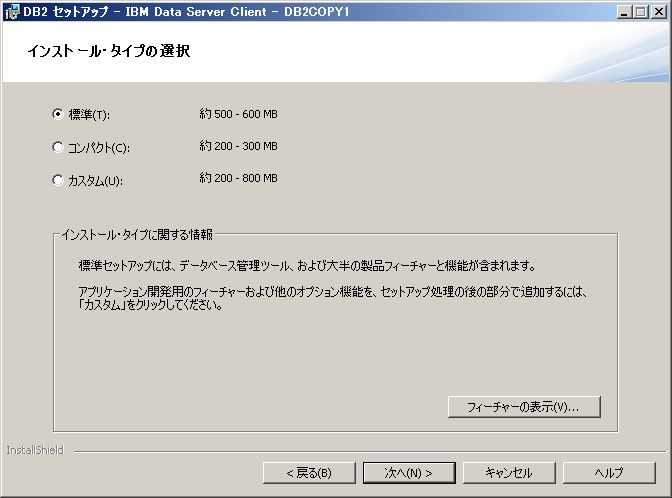Click the 標準セットアップには description line
The width and height of the screenshot is (672, 498).
coord(307,266)
